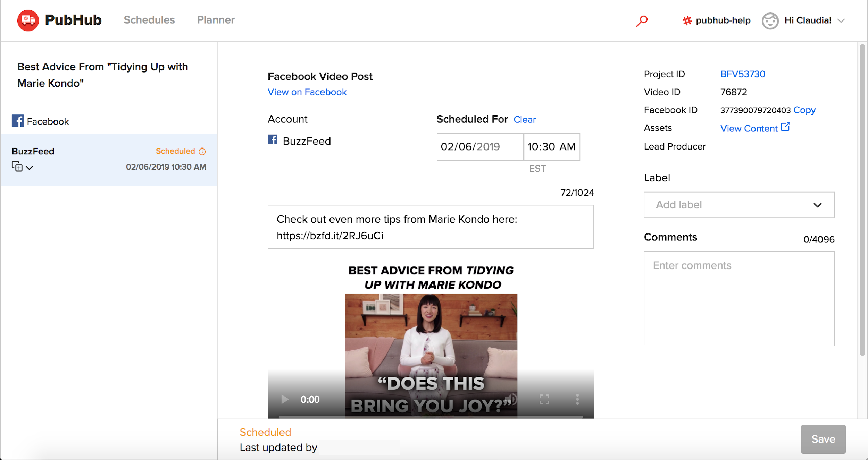Open search with the magnifier icon
The width and height of the screenshot is (868, 460).
pyautogui.click(x=642, y=21)
